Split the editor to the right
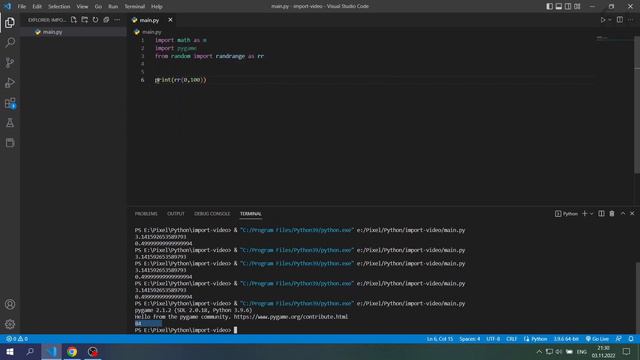 [620, 20]
